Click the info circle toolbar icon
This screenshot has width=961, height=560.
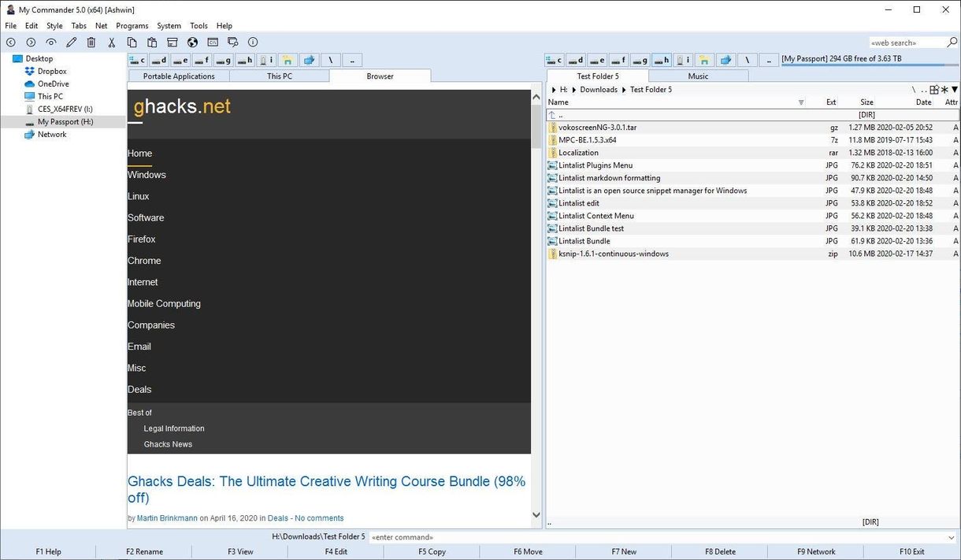(253, 43)
